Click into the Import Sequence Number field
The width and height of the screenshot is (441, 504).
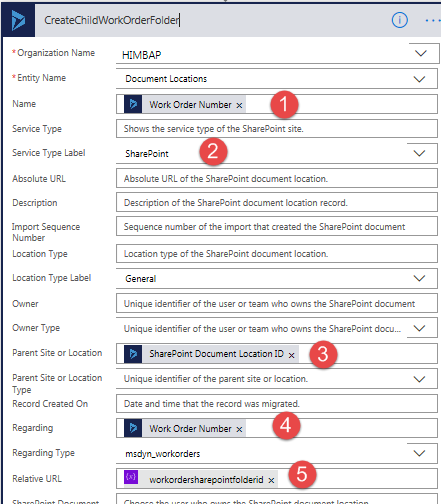(x=277, y=226)
